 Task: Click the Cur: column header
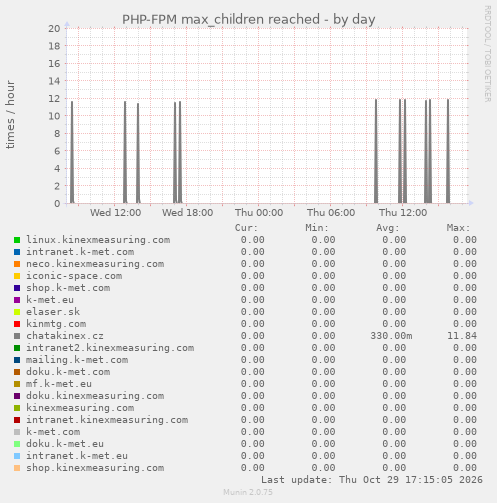[x=246, y=228]
